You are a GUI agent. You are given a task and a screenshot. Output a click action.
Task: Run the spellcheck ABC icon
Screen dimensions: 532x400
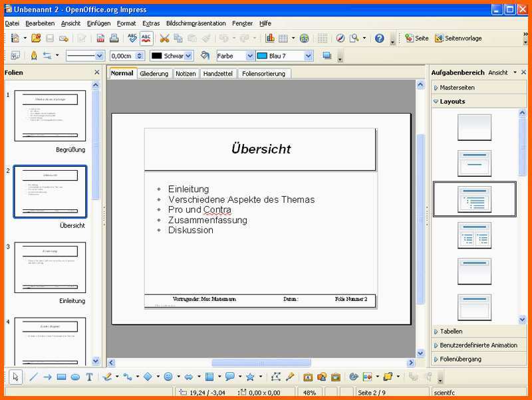(132, 38)
